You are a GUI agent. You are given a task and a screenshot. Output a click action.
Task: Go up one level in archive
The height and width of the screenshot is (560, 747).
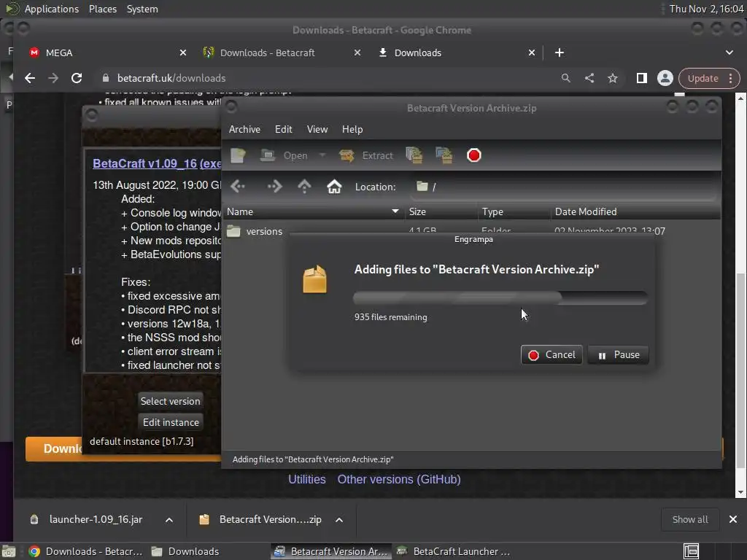tap(304, 187)
